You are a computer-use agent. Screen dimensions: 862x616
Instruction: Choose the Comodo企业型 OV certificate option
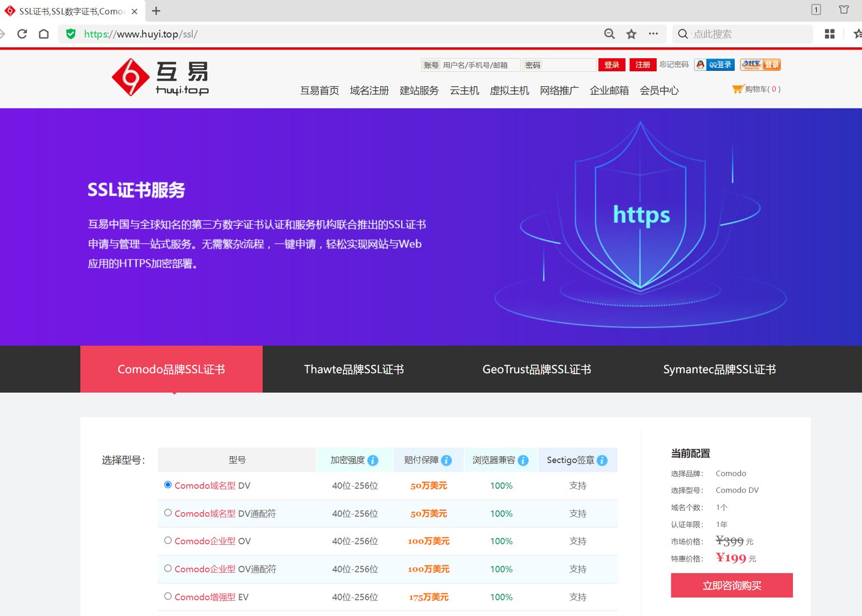coord(168,540)
